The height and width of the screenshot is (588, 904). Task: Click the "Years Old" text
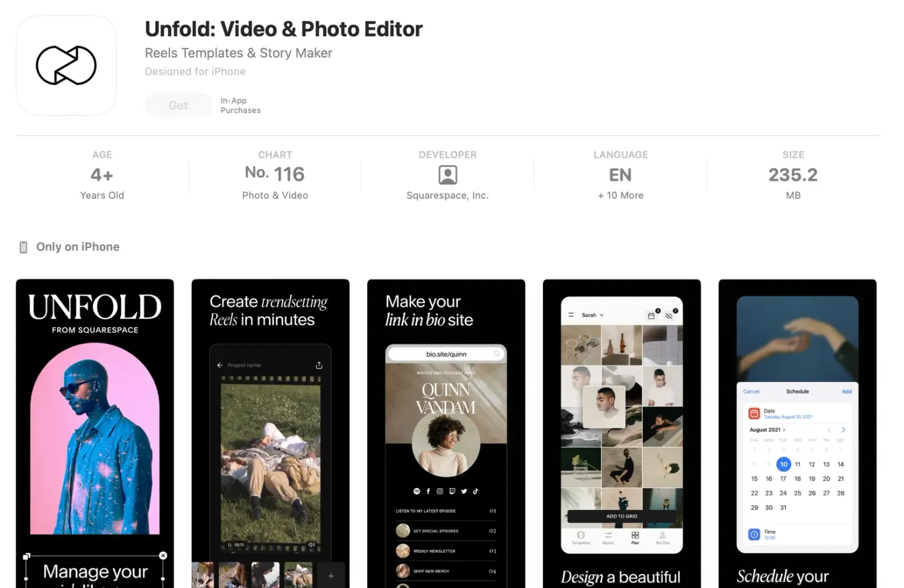coord(102,195)
